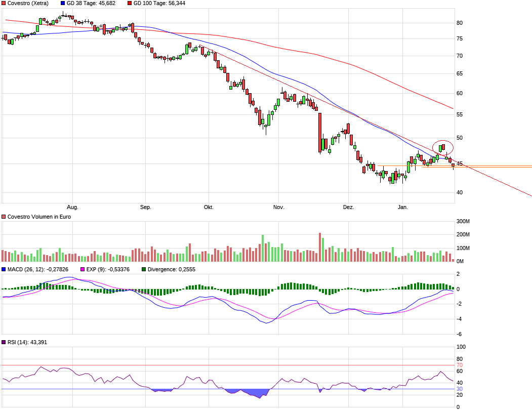Click the 'RSI (14): 43,391' label
Image resolution: width=532 pixels, height=412 pixels.
click(x=27, y=343)
